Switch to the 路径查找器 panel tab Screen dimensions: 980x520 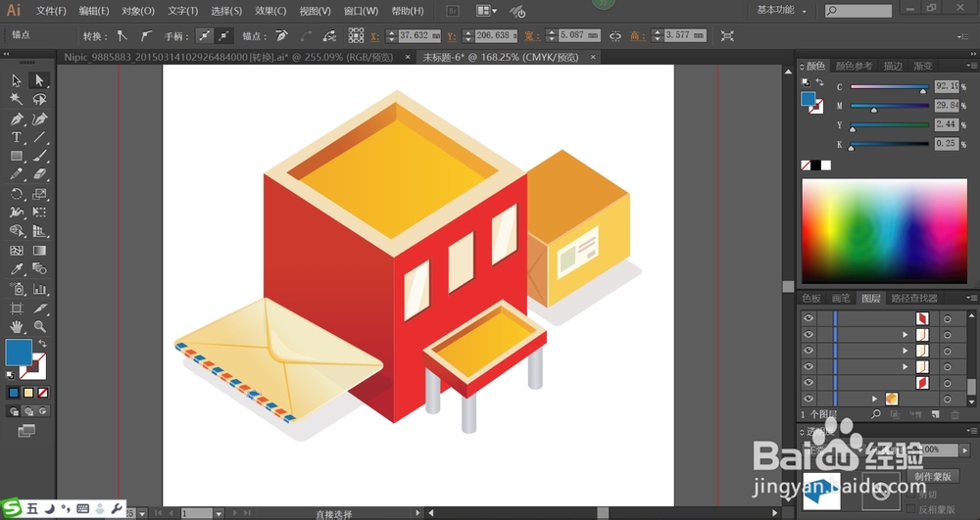click(914, 298)
